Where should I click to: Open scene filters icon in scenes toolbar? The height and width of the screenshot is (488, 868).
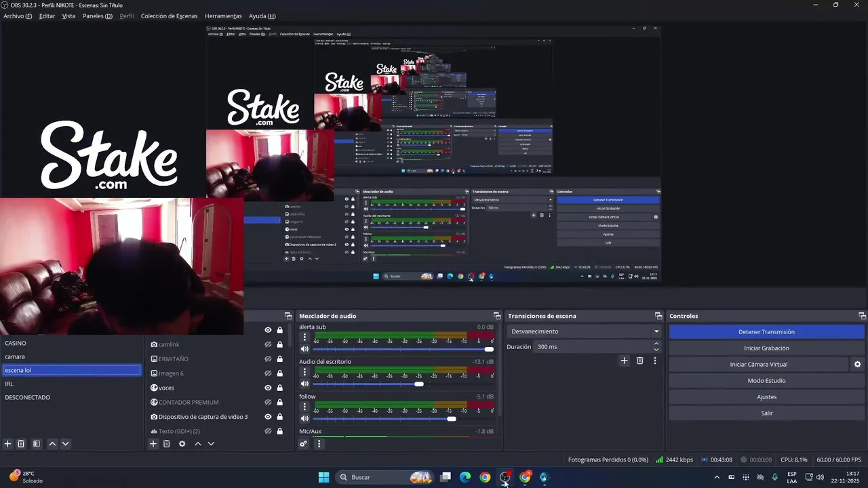pyautogui.click(x=37, y=444)
